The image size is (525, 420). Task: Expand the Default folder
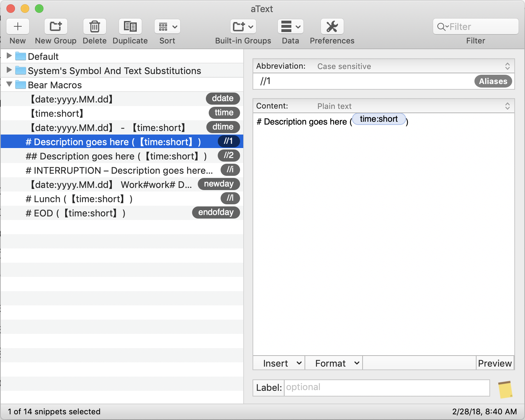pos(9,56)
